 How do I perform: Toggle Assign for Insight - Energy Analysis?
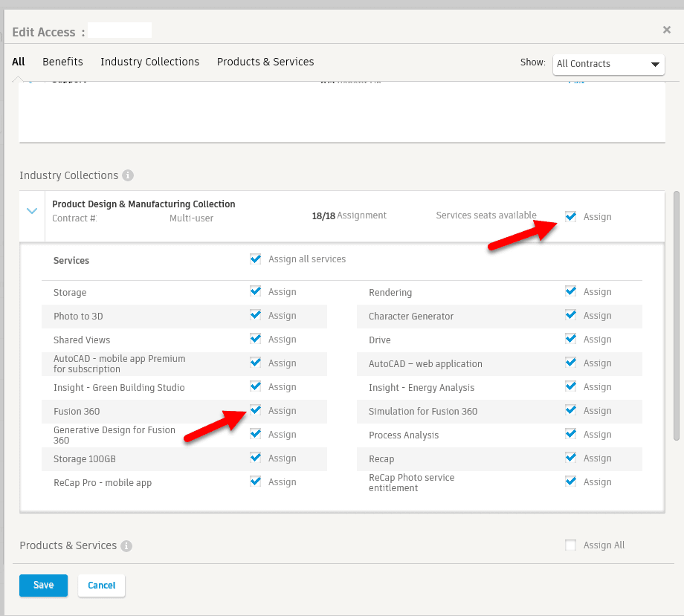click(x=570, y=386)
